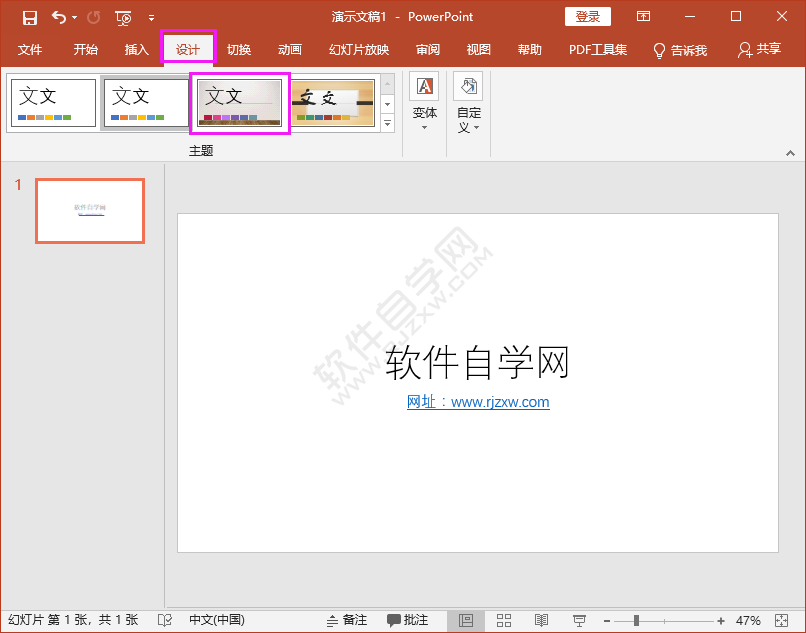Image resolution: width=806 pixels, height=633 pixels.
Task: Switch to the 开始 tab
Action: pyautogui.click(x=85, y=50)
